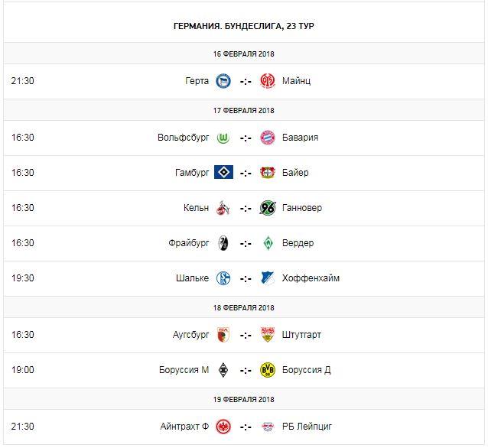Image resolution: width=488 pixels, height=448 pixels.
Task: Click the Mainz club logo
Action: click(267, 81)
